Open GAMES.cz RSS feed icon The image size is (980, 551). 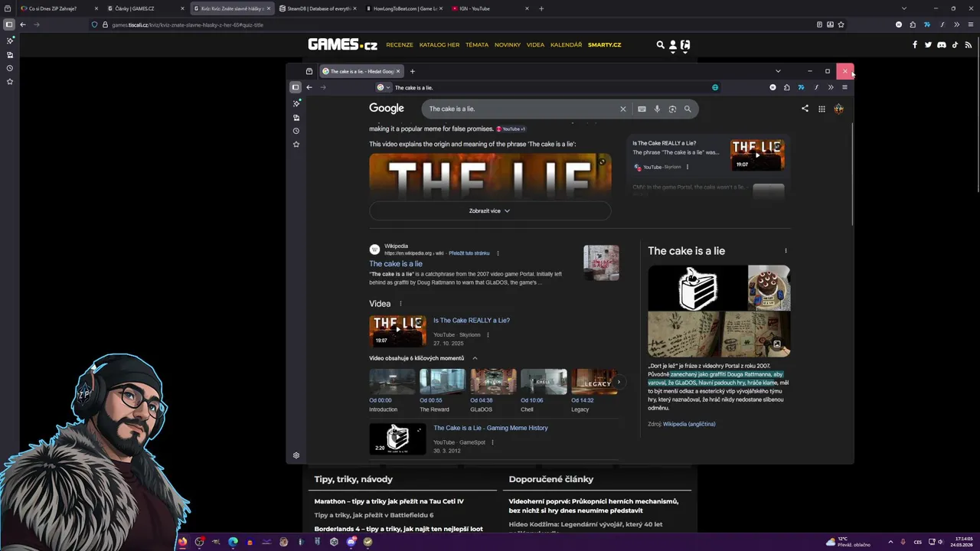tap(969, 44)
